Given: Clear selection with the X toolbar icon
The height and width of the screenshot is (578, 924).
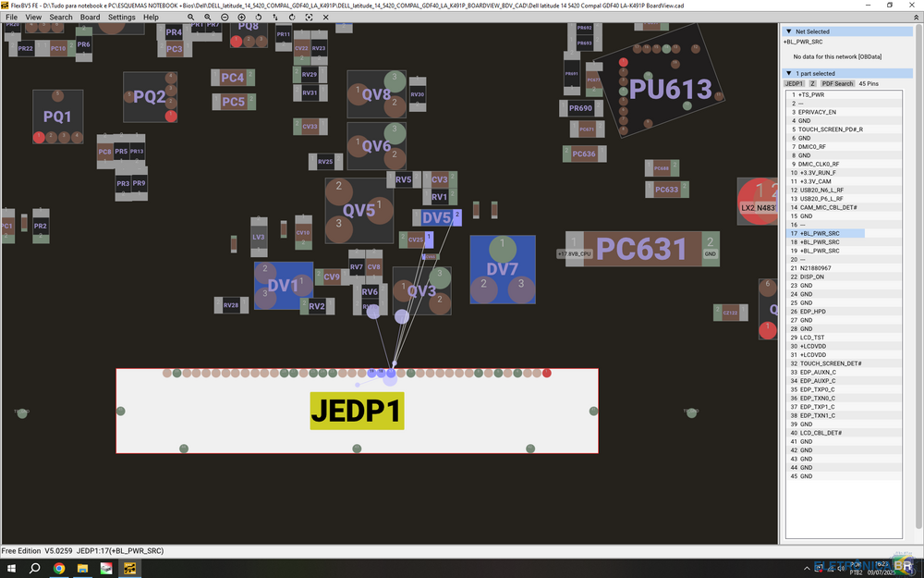Looking at the screenshot, I should pyautogui.click(x=325, y=17).
